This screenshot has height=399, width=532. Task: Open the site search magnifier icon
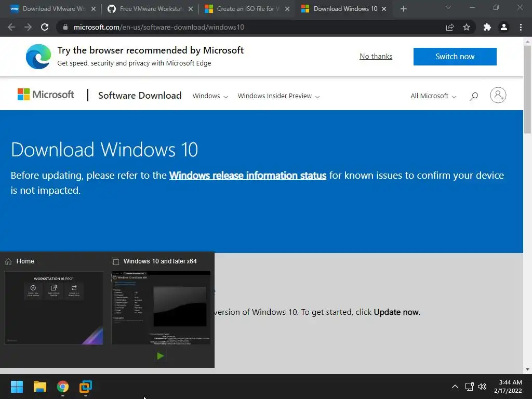click(474, 96)
